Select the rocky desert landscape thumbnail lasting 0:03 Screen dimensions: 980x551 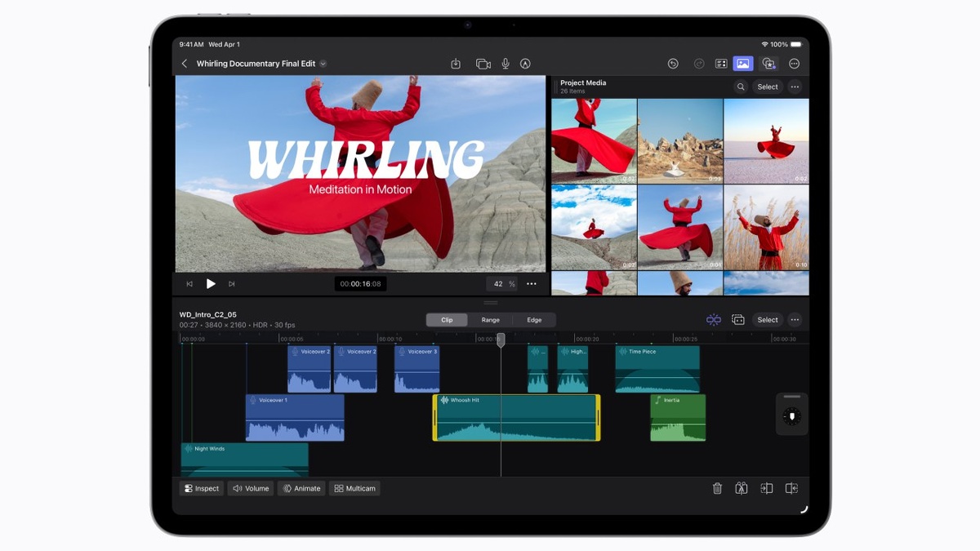tap(680, 141)
